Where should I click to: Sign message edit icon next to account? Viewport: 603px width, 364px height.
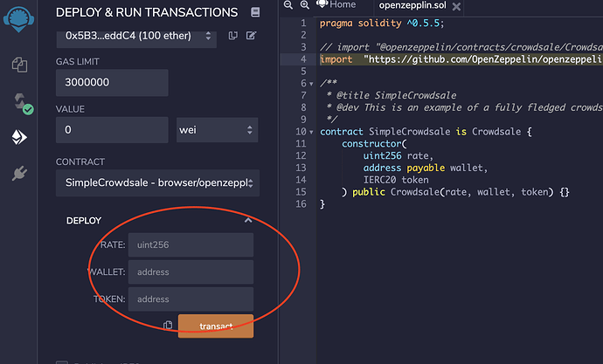click(251, 36)
